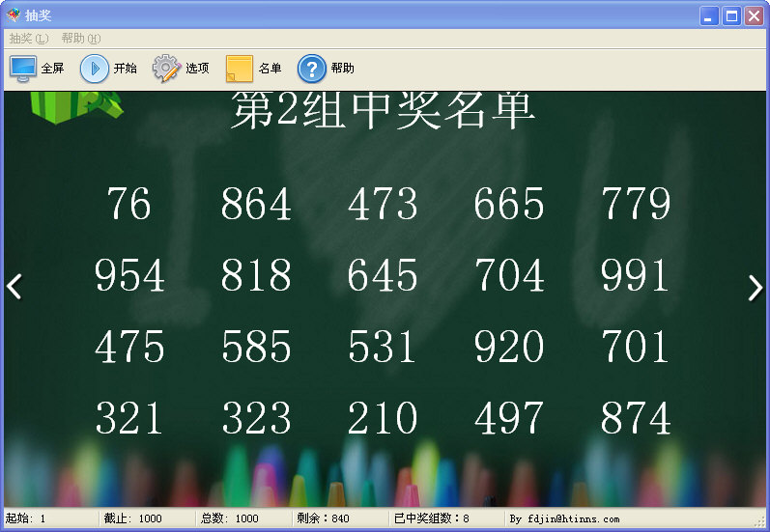Select winning number 704
This screenshot has width=770, height=532.
pyautogui.click(x=509, y=275)
